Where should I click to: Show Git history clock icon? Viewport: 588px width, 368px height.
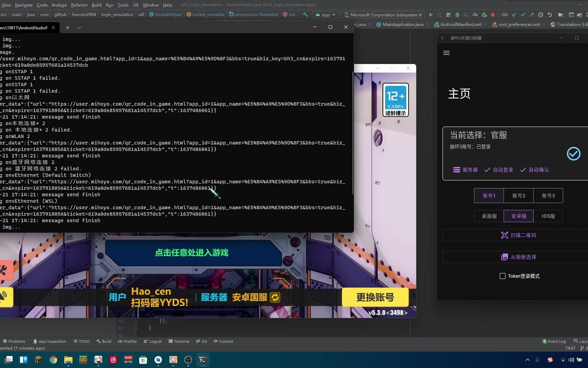click(x=541, y=15)
